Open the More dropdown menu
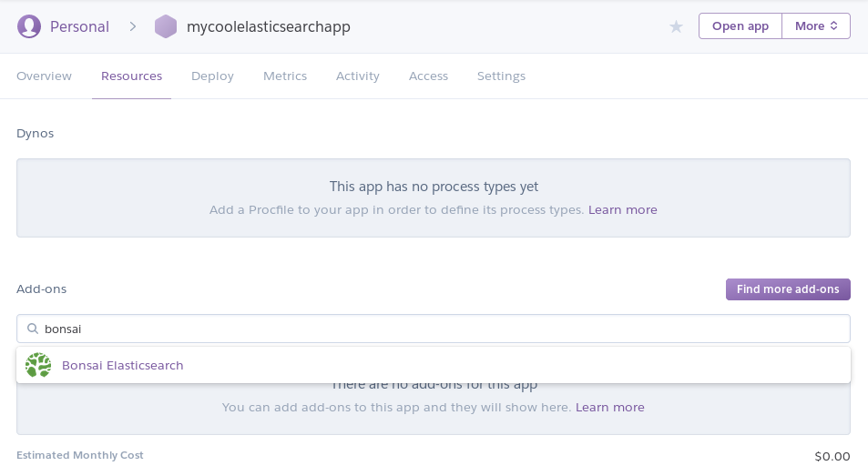Image resolution: width=868 pixels, height=476 pixels. coord(816,26)
